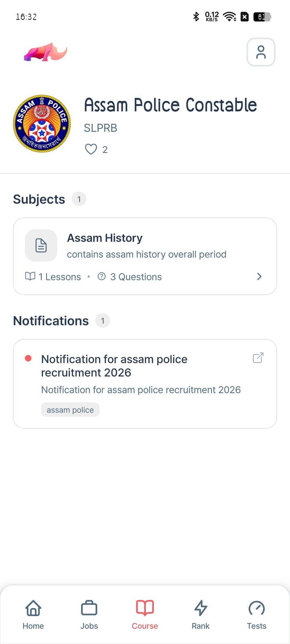This screenshot has width=290, height=644.
Task: Expand Assam History with chevron arrow
Action: tap(259, 277)
